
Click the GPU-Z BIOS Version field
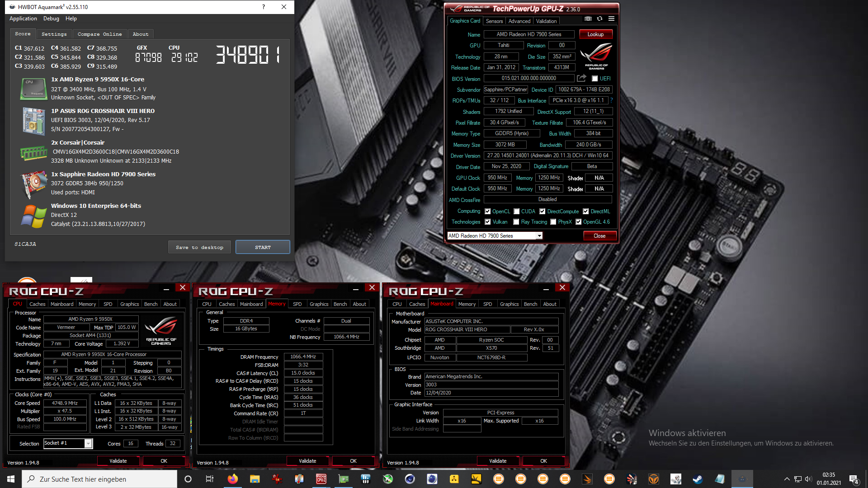pyautogui.click(x=529, y=78)
